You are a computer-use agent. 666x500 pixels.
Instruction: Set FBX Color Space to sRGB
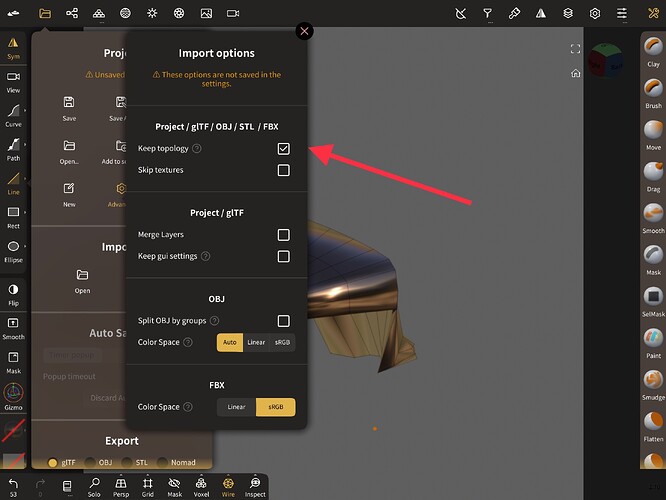pos(276,407)
